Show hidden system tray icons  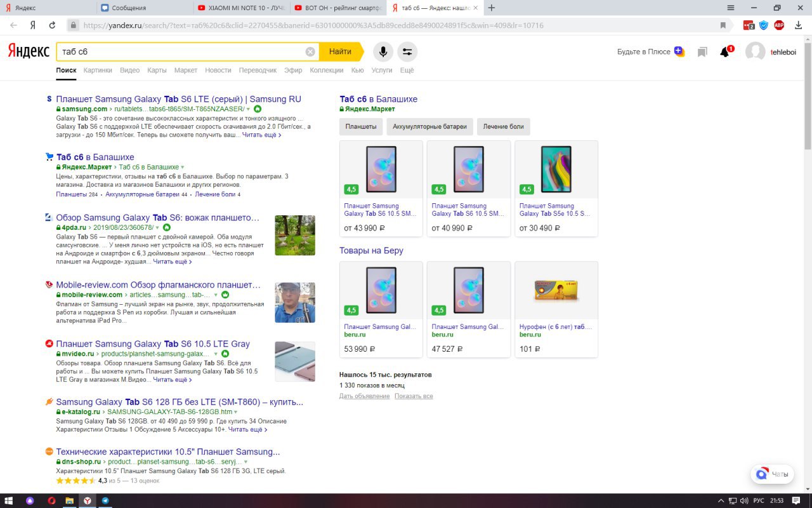(x=721, y=500)
